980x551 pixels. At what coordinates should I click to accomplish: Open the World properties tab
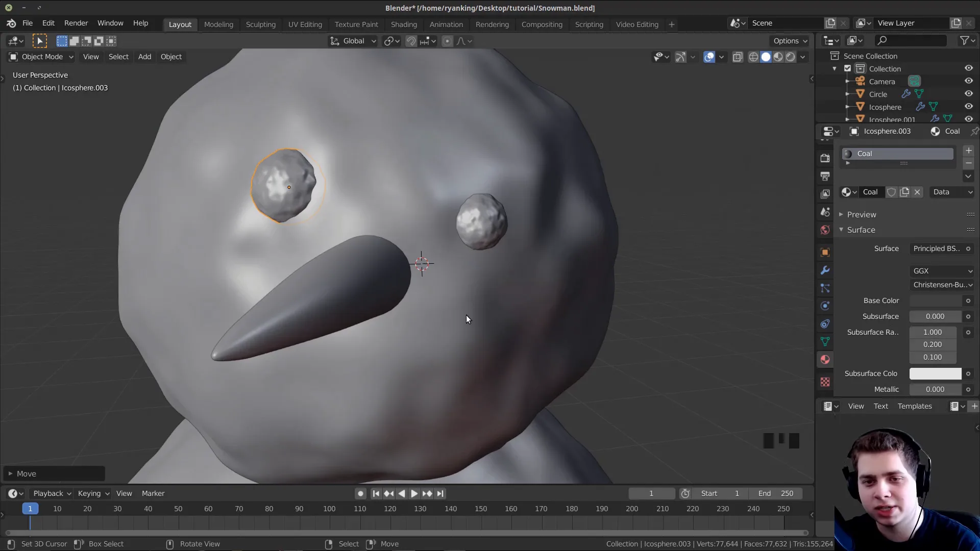click(825, 230)
